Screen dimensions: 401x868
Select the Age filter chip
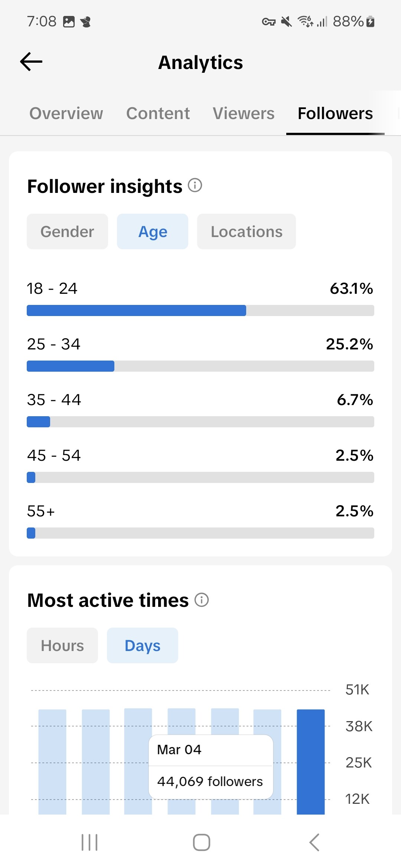point(153,231)
